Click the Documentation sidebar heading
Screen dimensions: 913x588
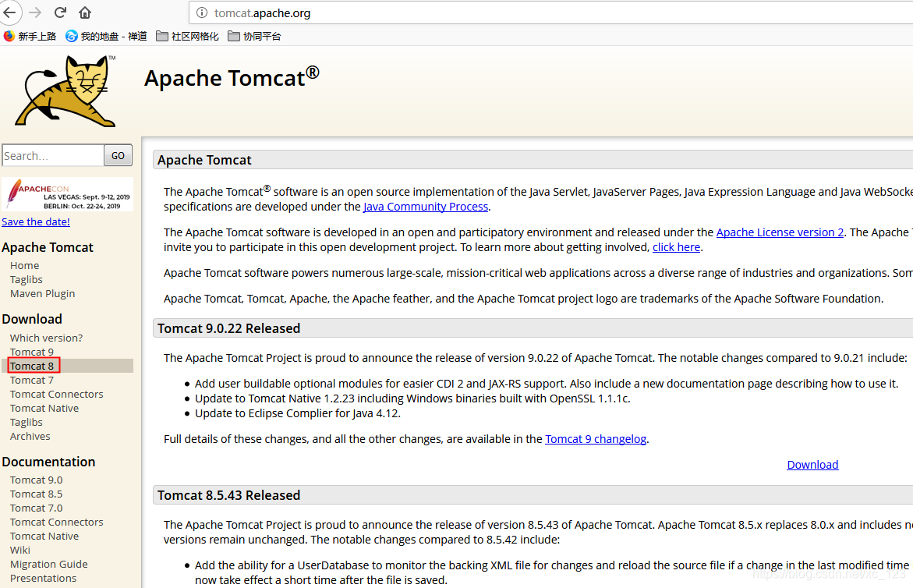48,462
